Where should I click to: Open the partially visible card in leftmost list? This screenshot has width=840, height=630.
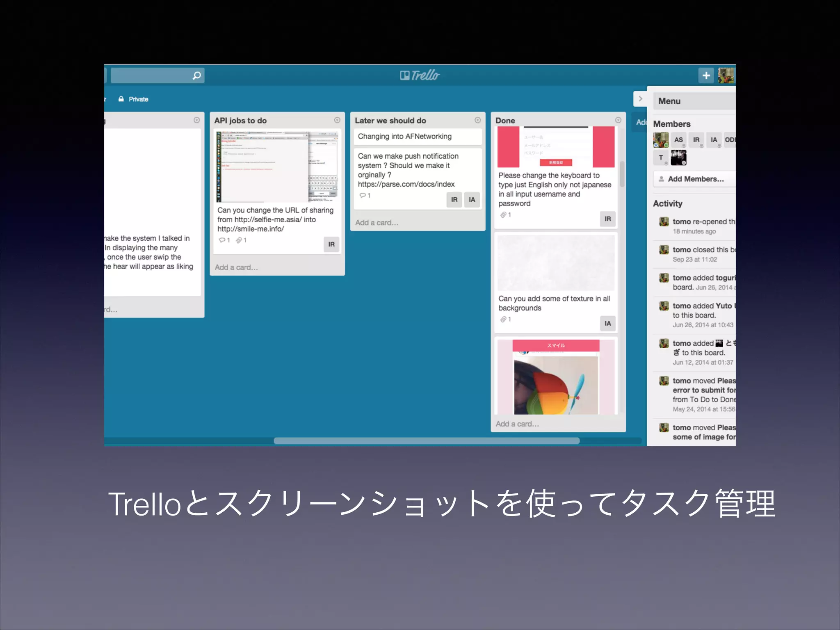click(x=153, y=212)
